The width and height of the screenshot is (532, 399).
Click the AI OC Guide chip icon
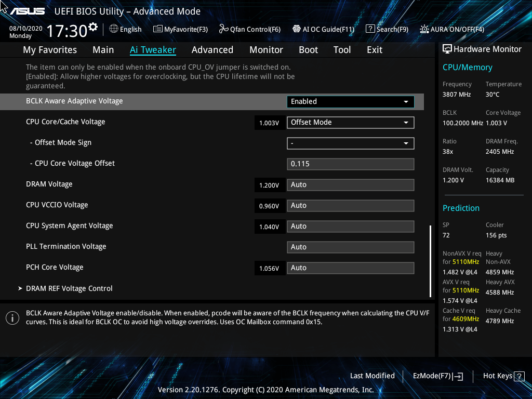pos(297,29)
